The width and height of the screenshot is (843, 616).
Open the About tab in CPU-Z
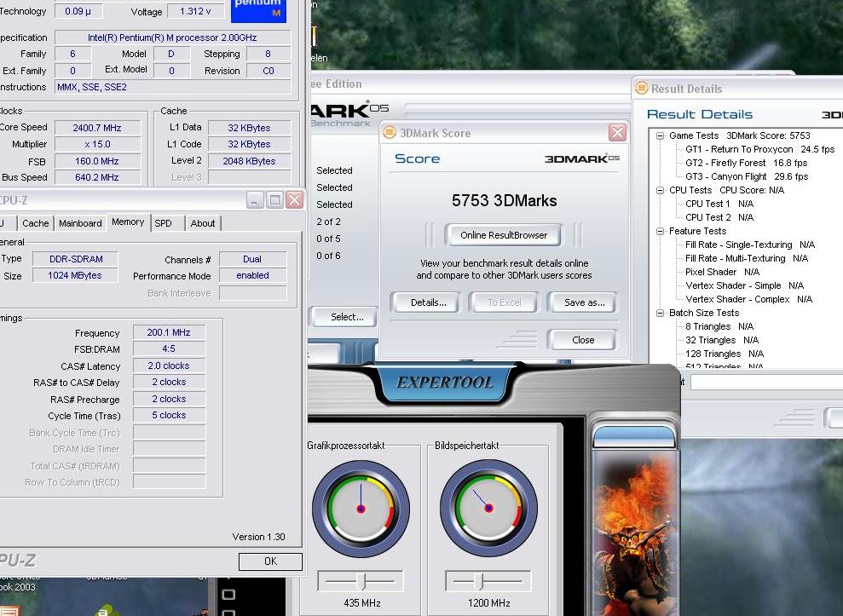point(203,223)
